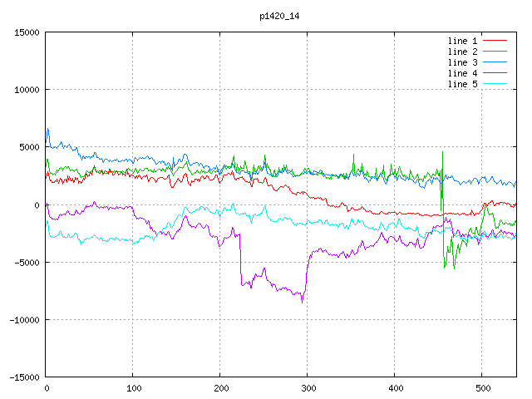This screenshot has width=532, height=399.
Task: Select the "line 3" legend label
Action: pos(462,62)
